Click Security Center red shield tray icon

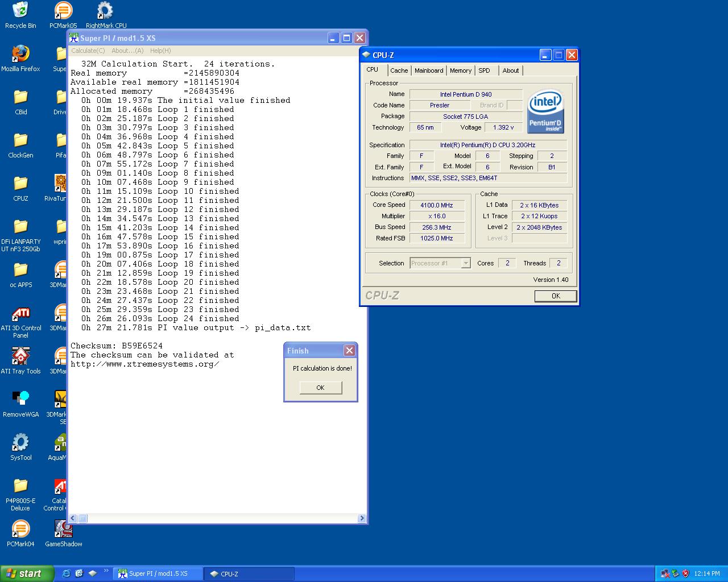(685, 573)
